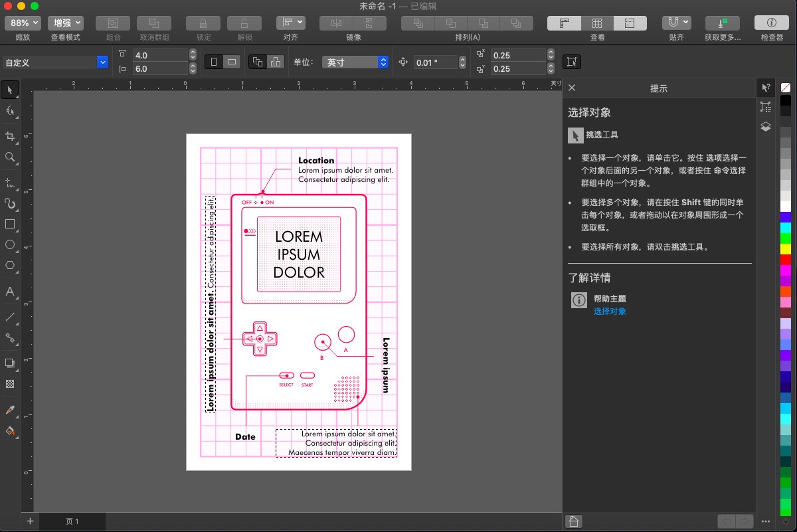Select the Crop tool
Viewport: 797px width, 532px height.
point(10,137)
